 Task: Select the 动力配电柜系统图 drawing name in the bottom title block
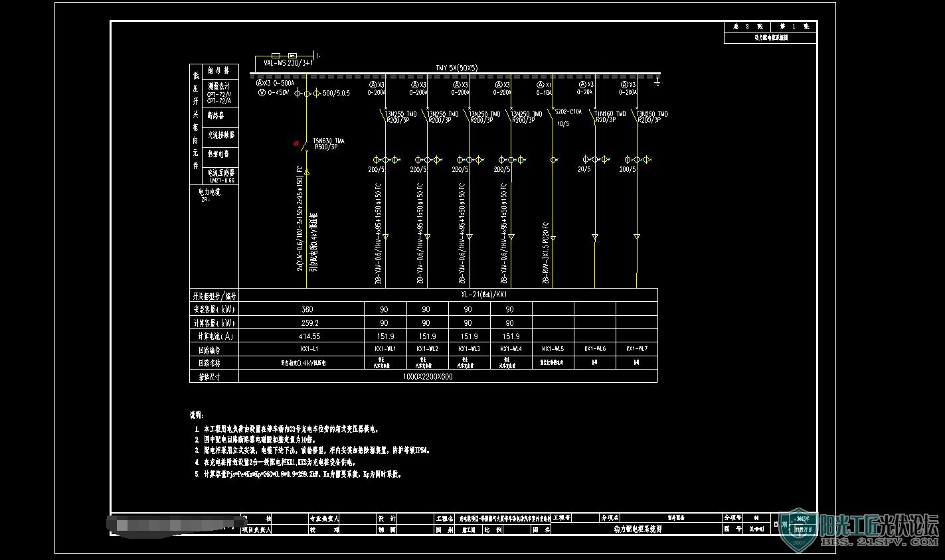[638, 529]
